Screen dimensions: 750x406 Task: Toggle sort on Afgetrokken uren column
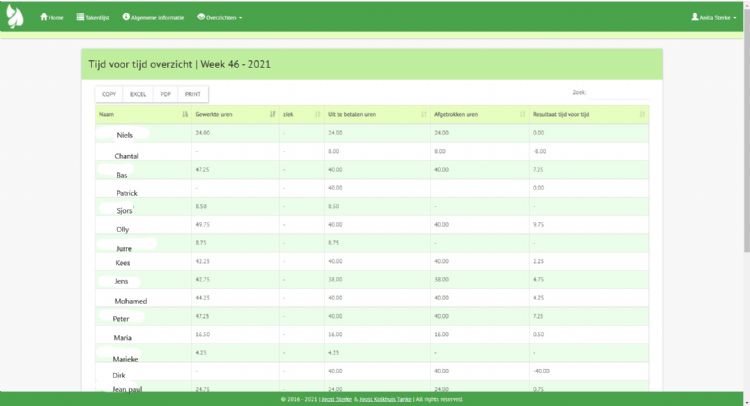pyautogui.click(x=523, y=114)
